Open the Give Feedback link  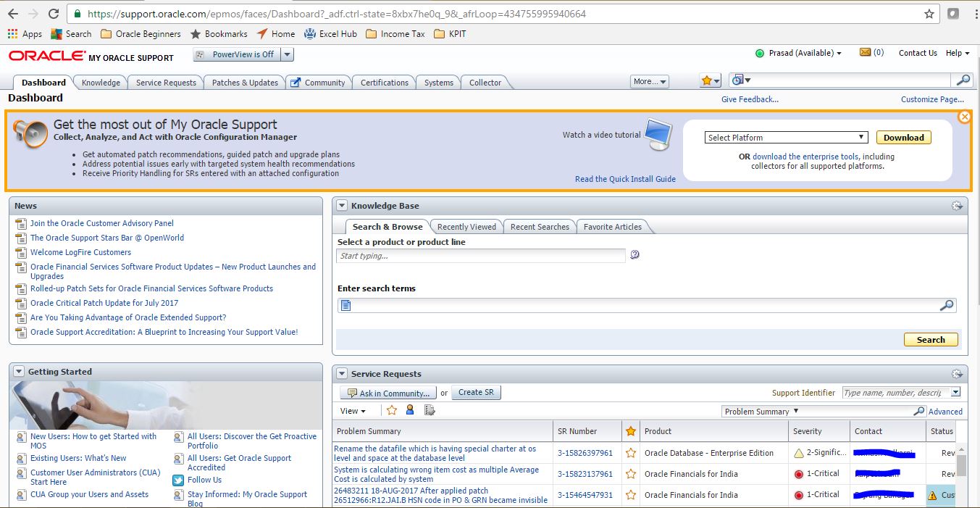click(x=750, y=99)
